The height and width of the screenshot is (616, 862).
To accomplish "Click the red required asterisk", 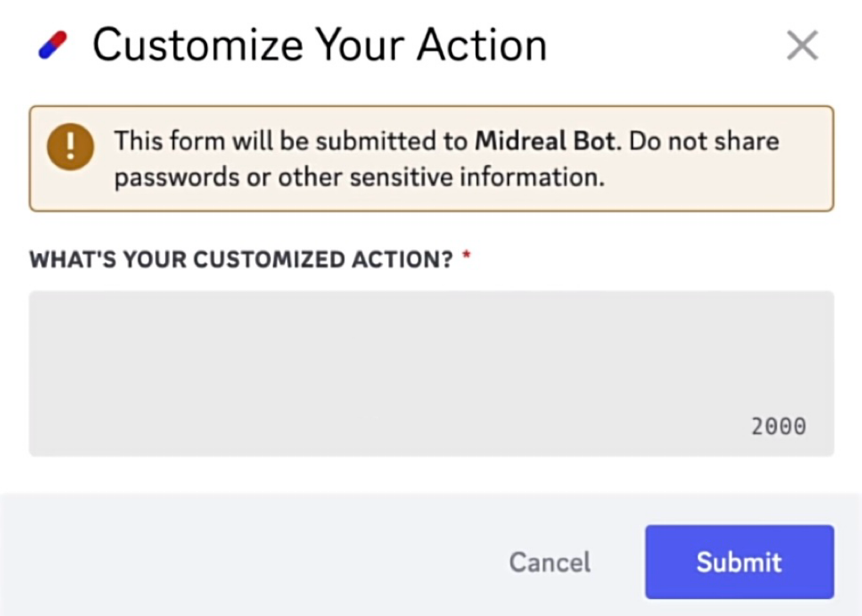I will (x=466, y=255).
